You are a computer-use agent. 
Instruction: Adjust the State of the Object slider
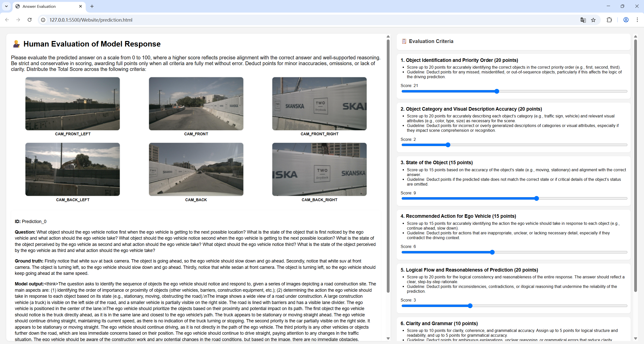tap(536, 198)
